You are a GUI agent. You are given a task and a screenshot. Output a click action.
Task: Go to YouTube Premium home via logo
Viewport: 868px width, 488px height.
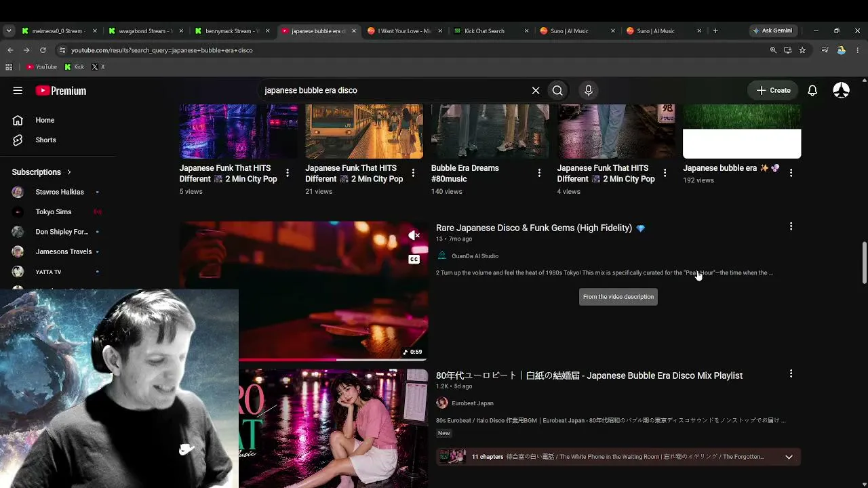[61, 91]
